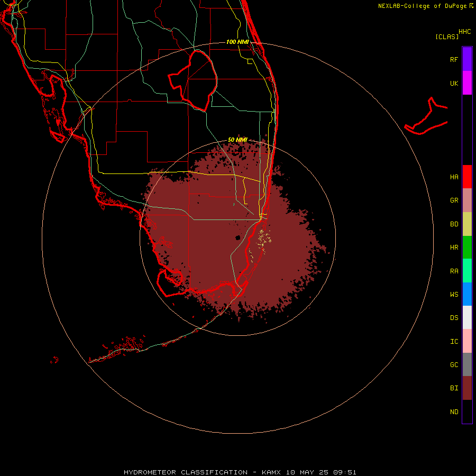
Task: Click the HA red legend swatch
Action: point(467,177)
